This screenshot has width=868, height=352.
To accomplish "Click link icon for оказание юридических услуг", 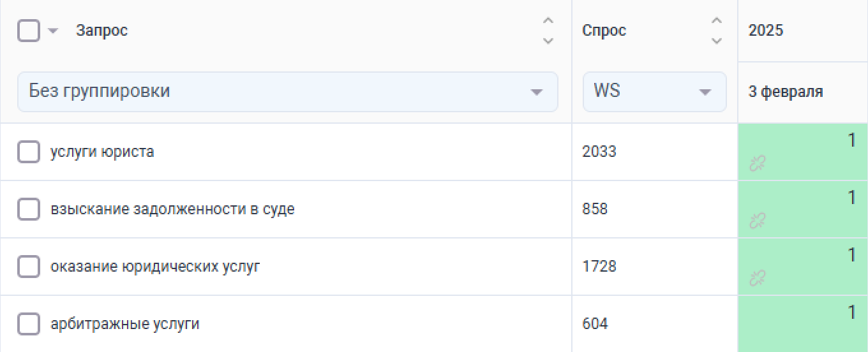I will [x=758, y=279].
